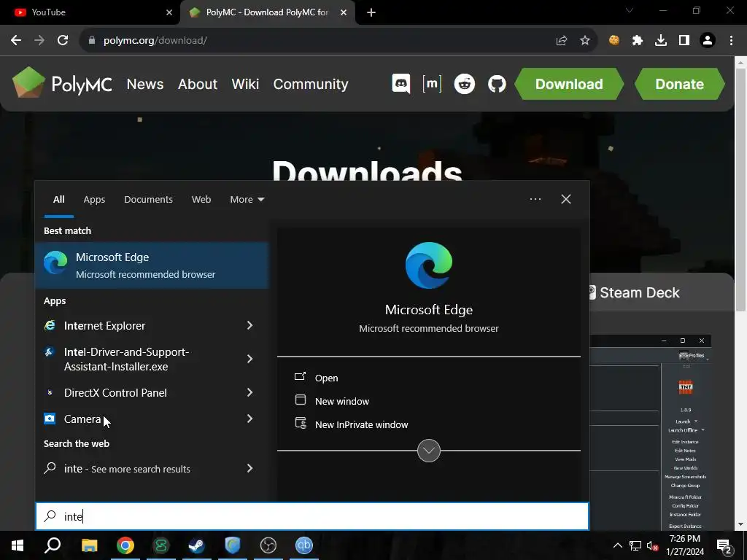Open Windows Start button
747x560 pixels.
coord(18,545)
